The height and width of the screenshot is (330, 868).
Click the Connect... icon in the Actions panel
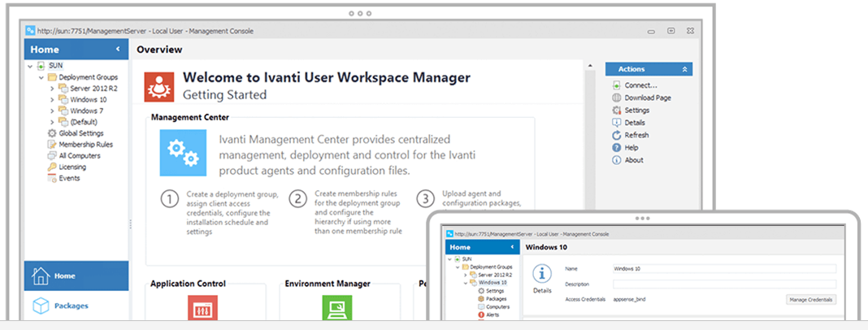[x=617, y=85]
